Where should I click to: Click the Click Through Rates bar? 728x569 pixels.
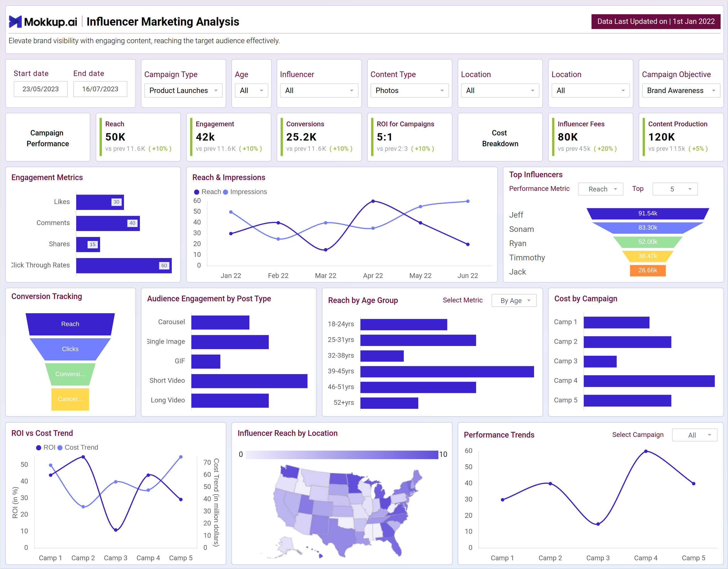pos(124,265)
